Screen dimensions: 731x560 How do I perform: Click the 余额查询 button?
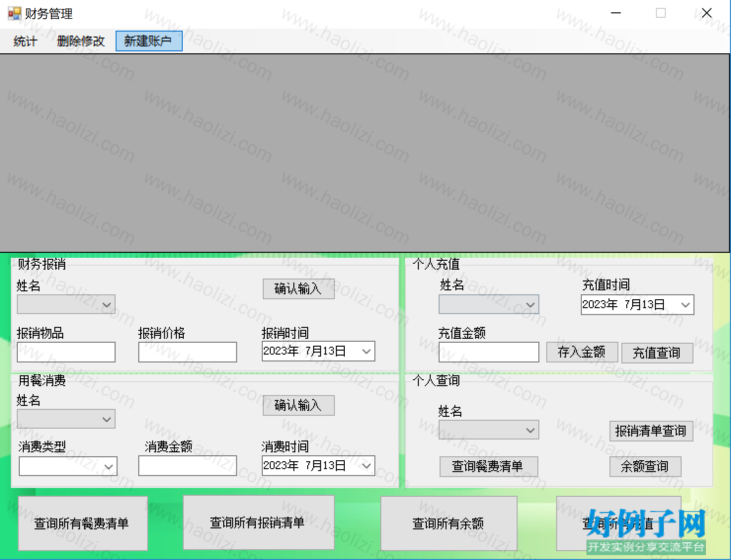(645, 467)
